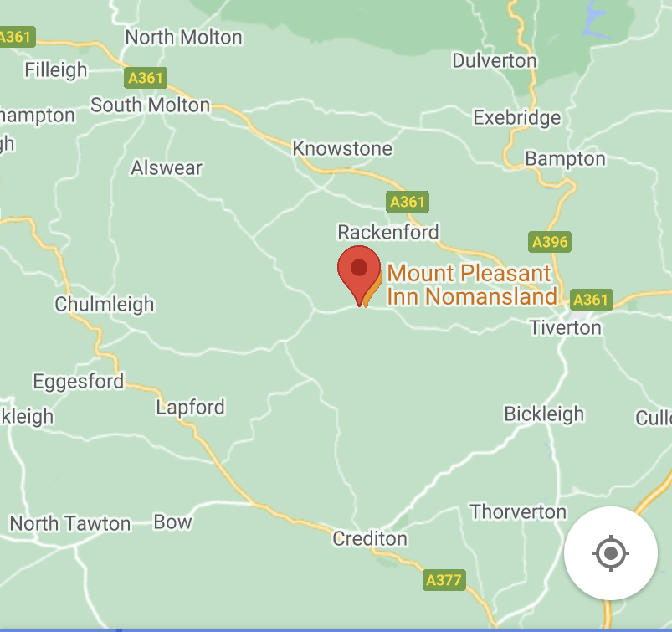Click the Knowstone village label
This screenshot has height=632, width=672.
(342, 149)
